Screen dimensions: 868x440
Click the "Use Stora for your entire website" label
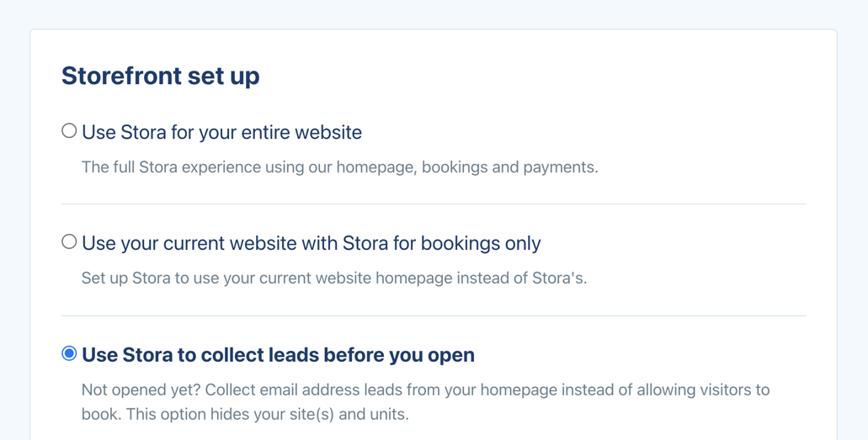point(221,132)
